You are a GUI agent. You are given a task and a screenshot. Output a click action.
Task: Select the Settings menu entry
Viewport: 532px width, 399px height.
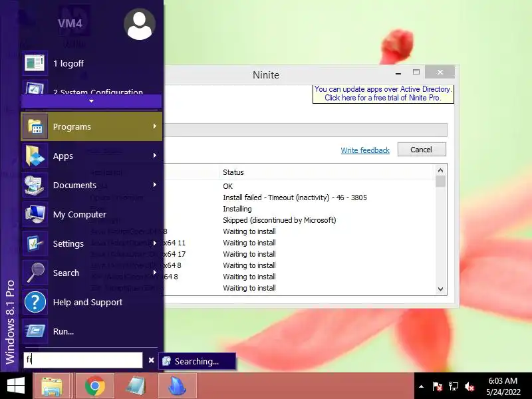point(91,243)
